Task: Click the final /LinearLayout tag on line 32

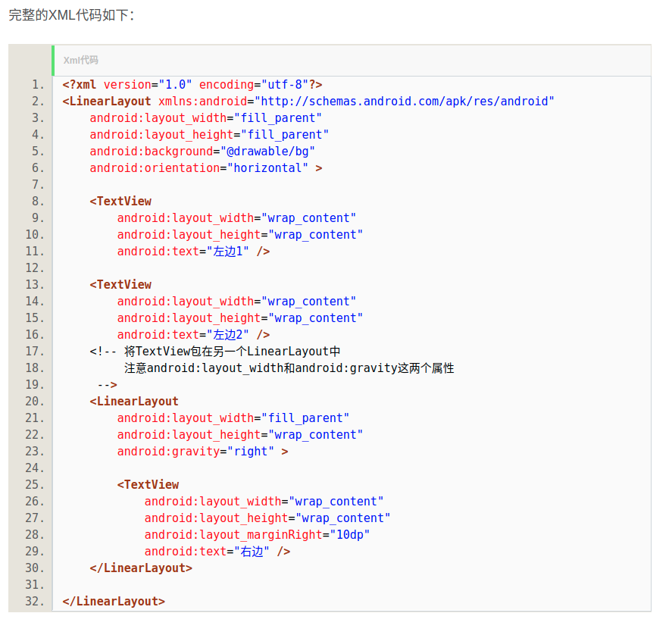Action: (113, 601)
